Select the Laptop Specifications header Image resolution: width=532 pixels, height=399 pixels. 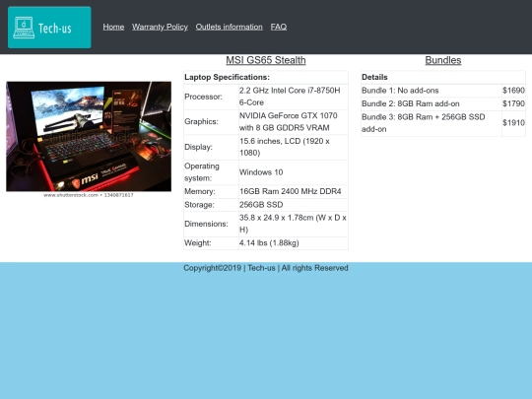(227, 77)
